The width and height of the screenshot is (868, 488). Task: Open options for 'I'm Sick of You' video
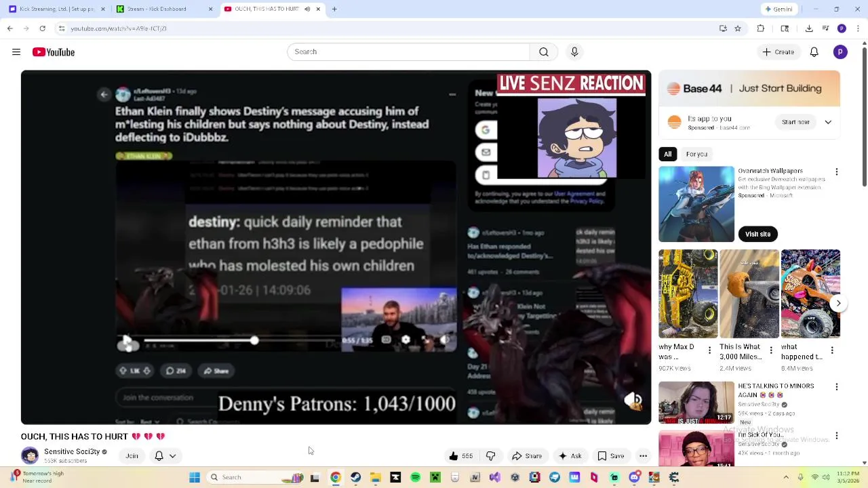tap(837, 436)
